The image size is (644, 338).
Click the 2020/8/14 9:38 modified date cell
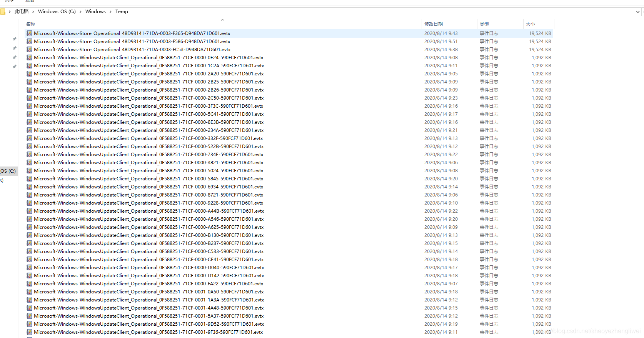tap(441, 50)
